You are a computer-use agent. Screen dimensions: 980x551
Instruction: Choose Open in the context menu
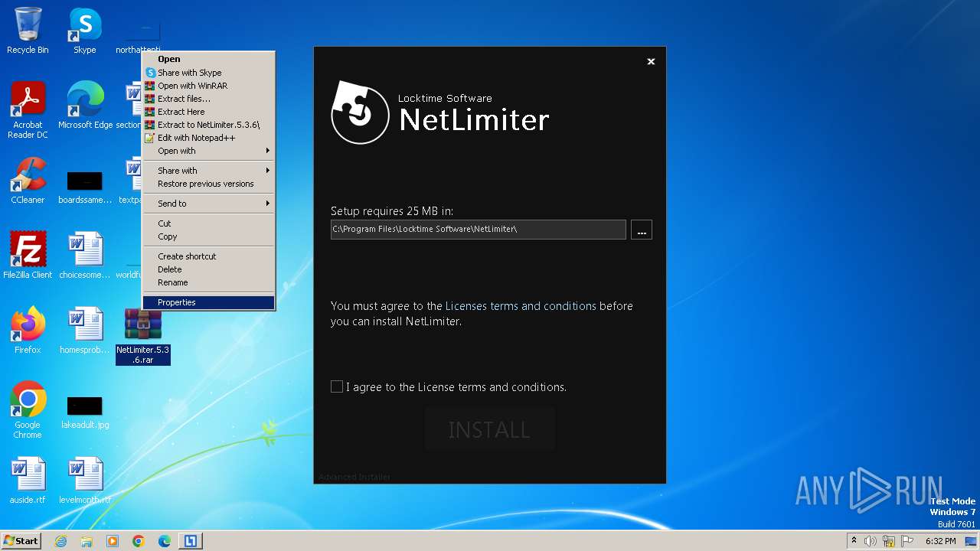click(208, 59)
